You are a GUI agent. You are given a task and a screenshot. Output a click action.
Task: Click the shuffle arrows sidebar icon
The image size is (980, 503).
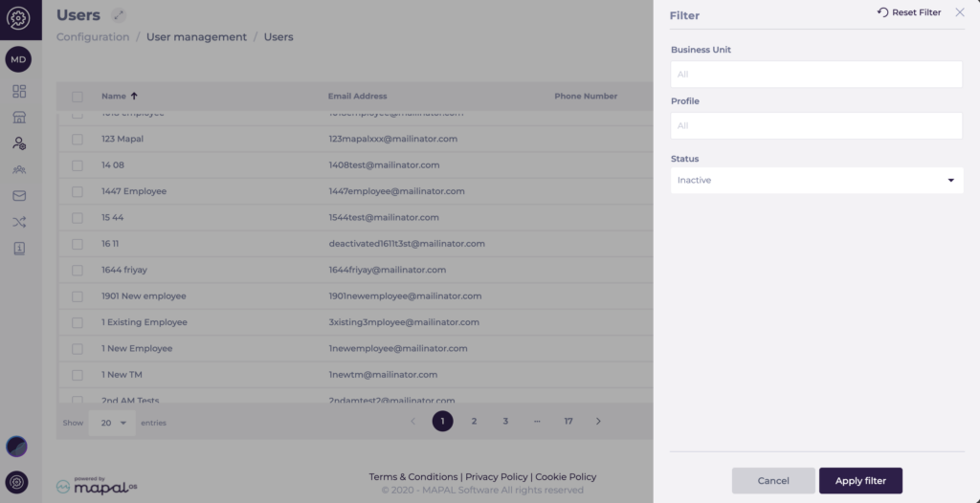(19, 222)
